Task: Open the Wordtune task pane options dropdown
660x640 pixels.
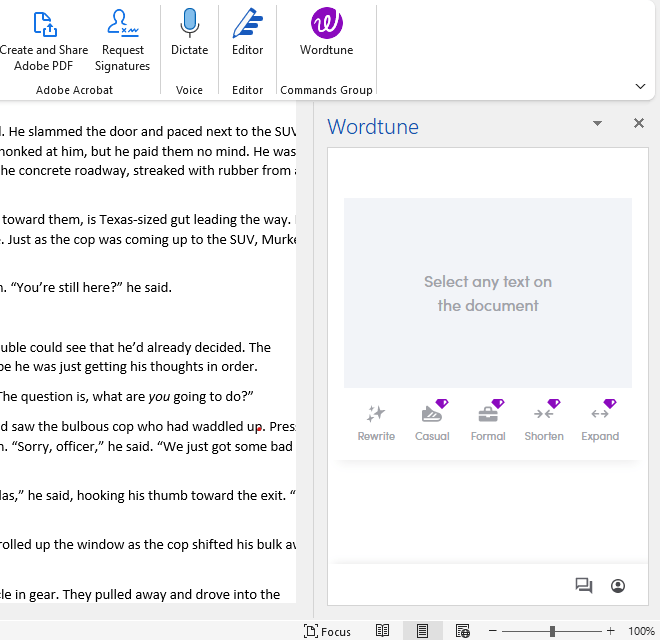Action: click(x=597, y=123)
